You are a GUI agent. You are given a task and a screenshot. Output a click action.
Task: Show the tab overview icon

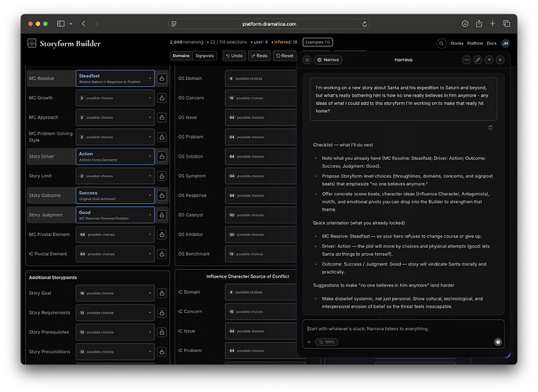pyautogui.click(x=507, y=24)
